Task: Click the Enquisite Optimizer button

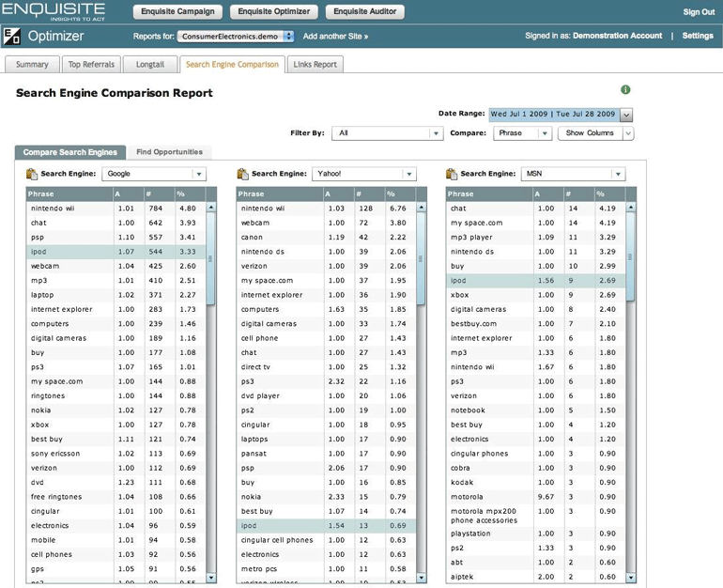Action: [x=274, y=11]
